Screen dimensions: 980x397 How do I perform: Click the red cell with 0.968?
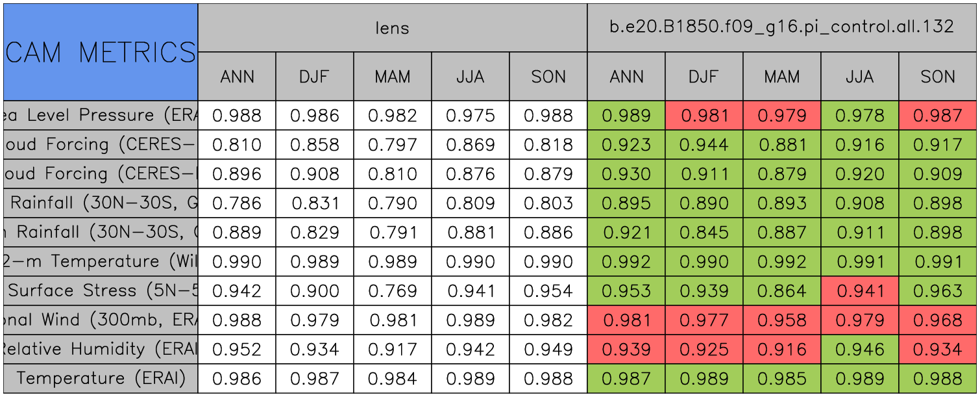click(938, 320)
